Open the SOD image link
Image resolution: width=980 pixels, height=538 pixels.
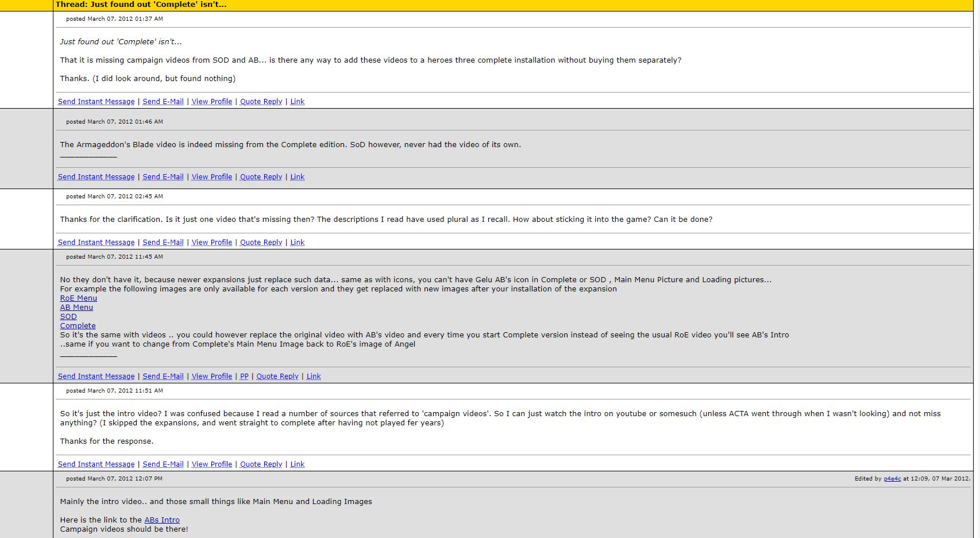point(68,317)
